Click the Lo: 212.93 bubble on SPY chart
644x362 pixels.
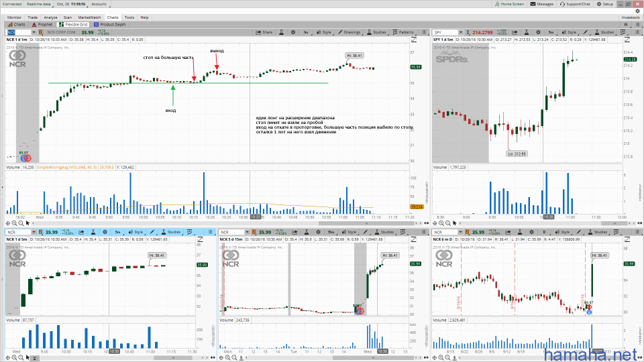click(517, 154)
